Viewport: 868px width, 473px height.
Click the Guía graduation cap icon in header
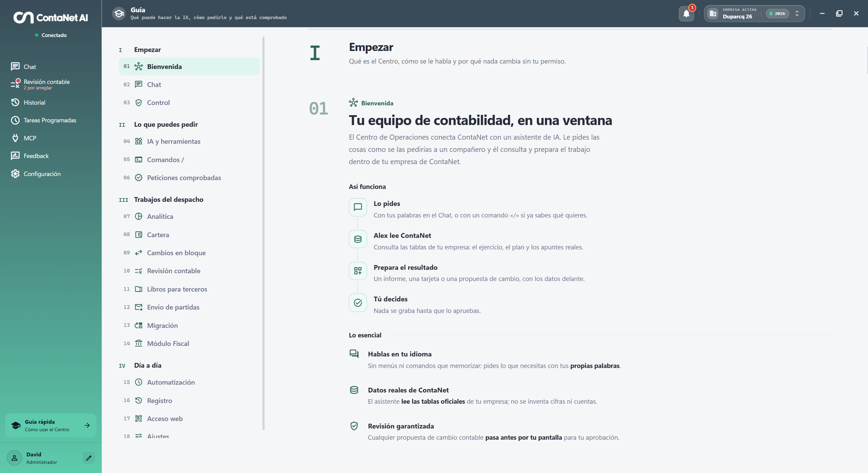point(119,14)
